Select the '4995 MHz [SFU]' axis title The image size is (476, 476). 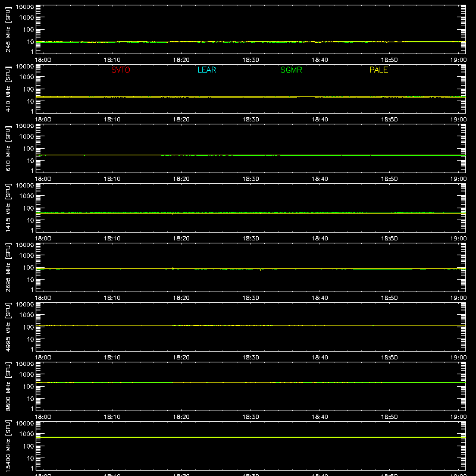coord(8,327)
